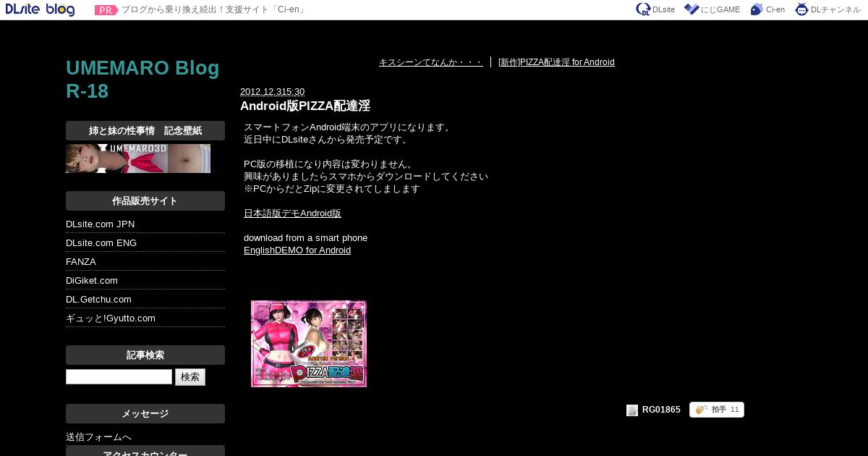Click the 記事検索 section heading
Screen dimensions: 868x456
tap(145, 355)
